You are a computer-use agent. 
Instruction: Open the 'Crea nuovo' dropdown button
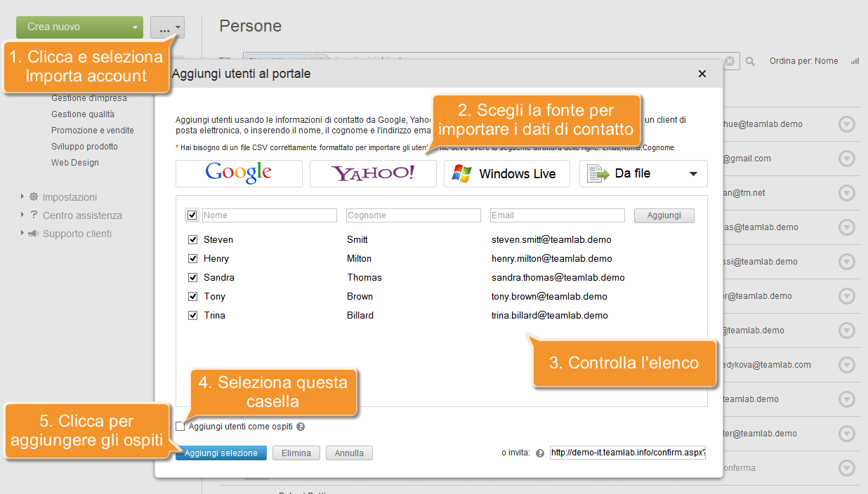[x=79, y=27]
